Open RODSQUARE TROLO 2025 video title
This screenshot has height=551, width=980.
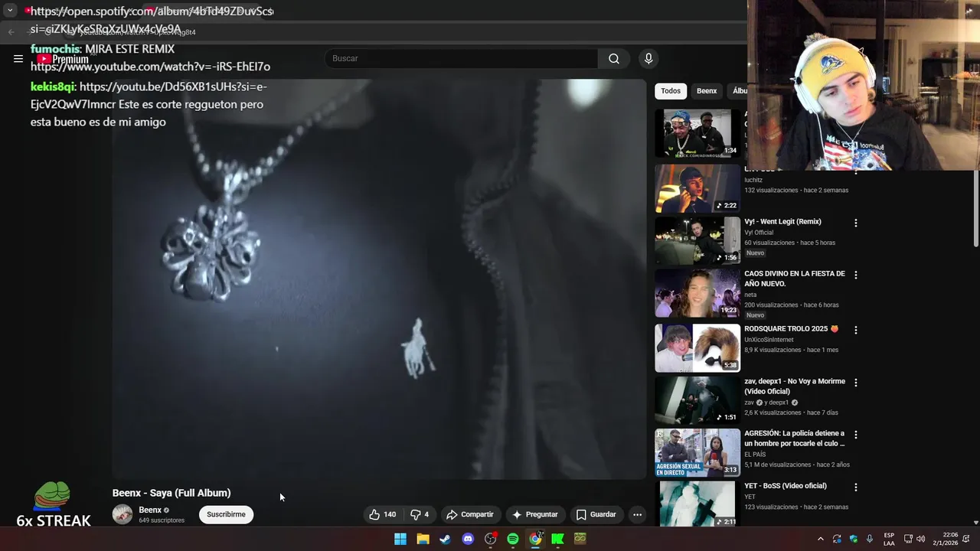[791, 329]
